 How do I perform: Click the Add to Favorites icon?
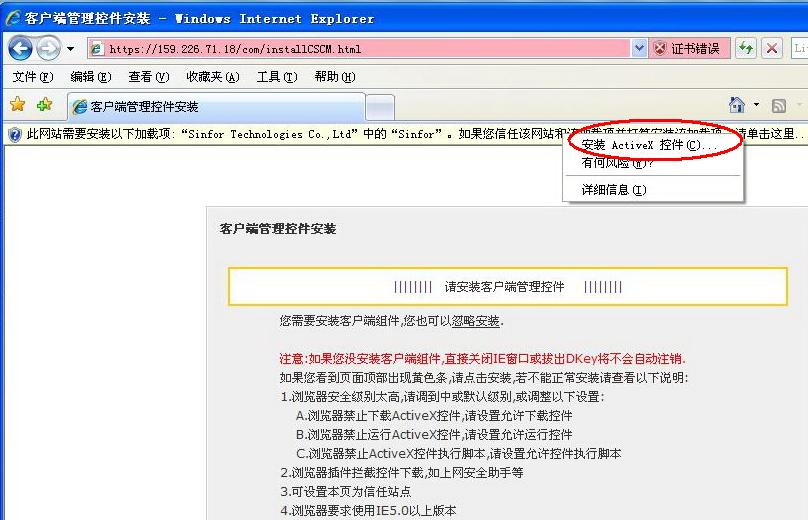44,105
